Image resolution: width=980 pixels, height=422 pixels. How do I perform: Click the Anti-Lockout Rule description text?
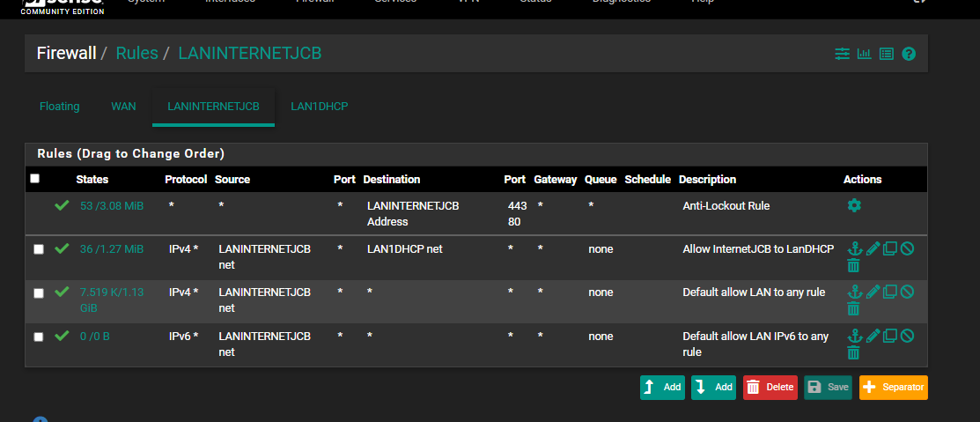pyautogui.click(x=726, y=205)
